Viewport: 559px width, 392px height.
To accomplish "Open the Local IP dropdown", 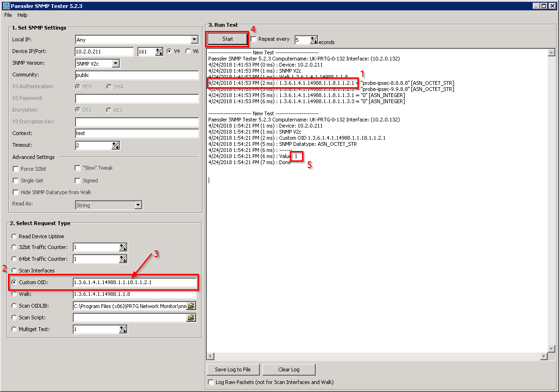I will 194,39.
